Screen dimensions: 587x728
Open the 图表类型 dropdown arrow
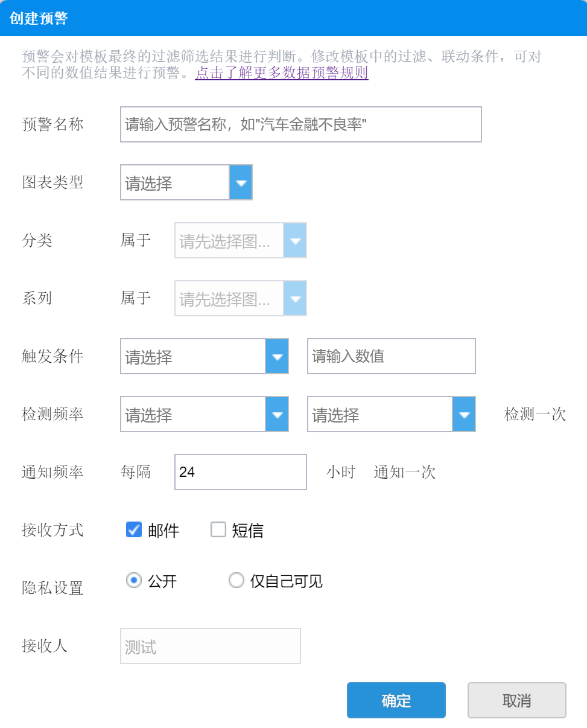click(x=241, y=182)
